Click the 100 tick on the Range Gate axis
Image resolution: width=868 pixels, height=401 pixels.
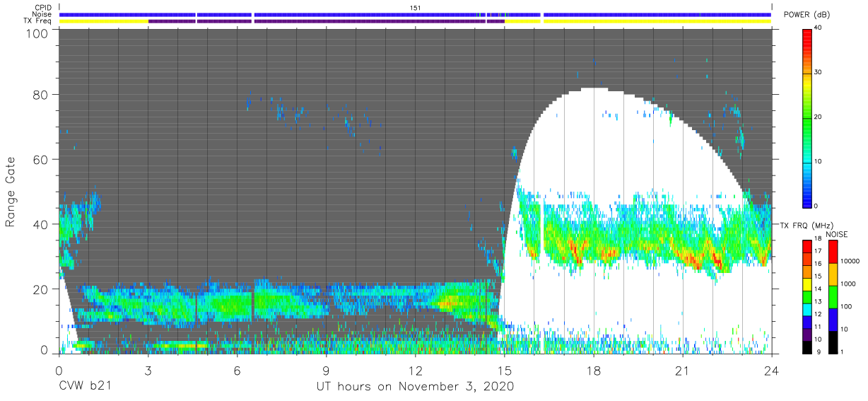[x=37, y=33]
